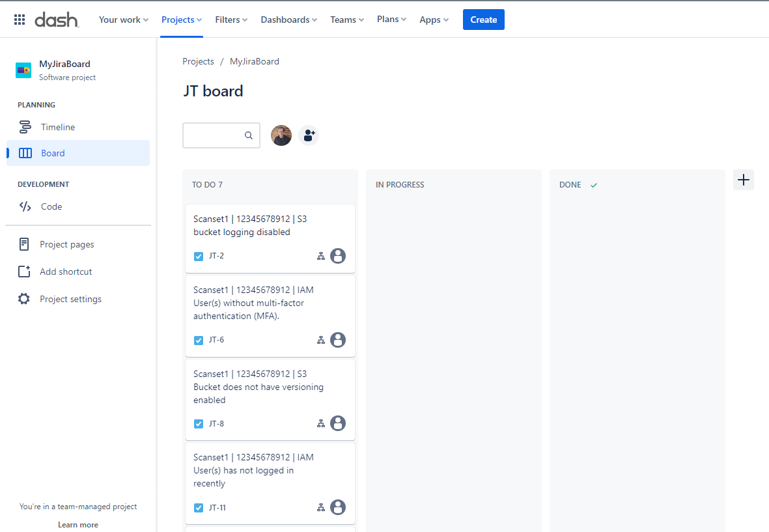Select Code under Development section

click(x=51, y=206)
